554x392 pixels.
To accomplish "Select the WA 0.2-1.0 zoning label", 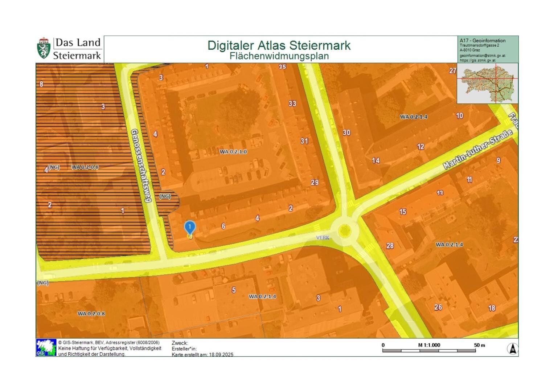I will [x=233, y=152].
